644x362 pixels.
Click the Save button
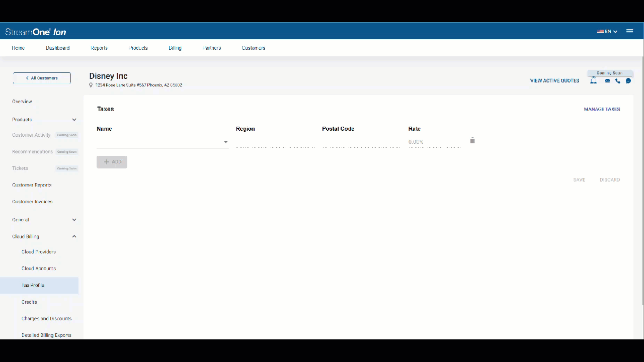[579, 179]
